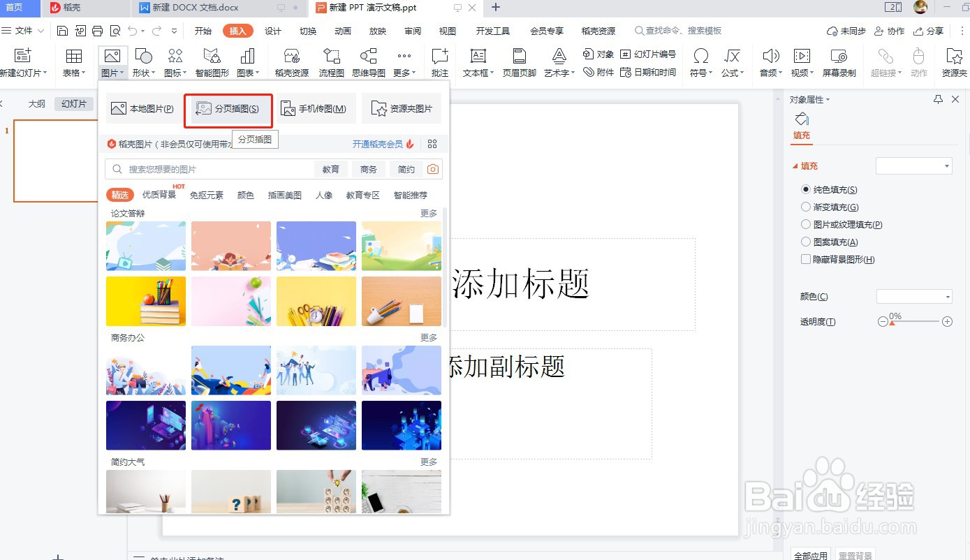The width and height of the screenshot is (970, 560).
Task: Select the 大纲 outline tab
Action: tap(37, 103)
